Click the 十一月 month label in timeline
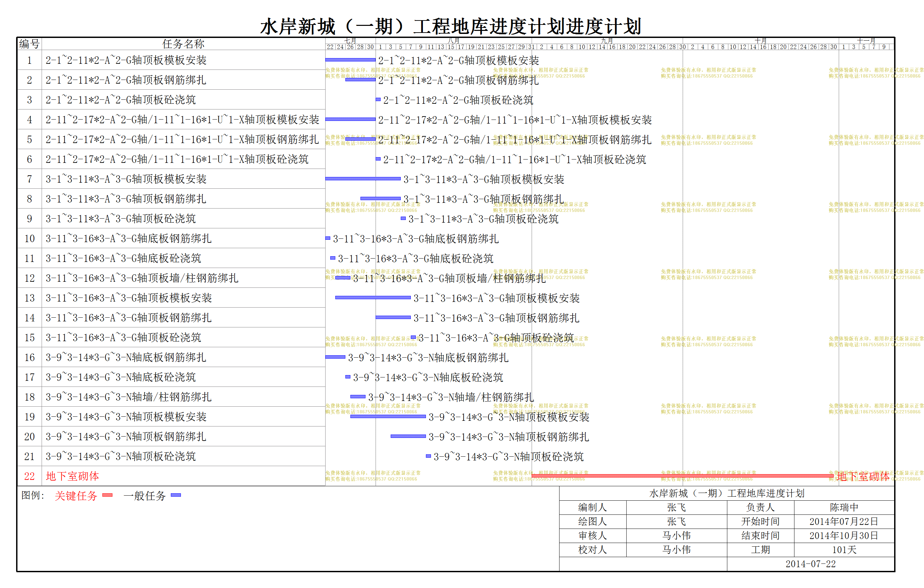The height and width of the screenshot is (588, 924). (x=866, y=40)
